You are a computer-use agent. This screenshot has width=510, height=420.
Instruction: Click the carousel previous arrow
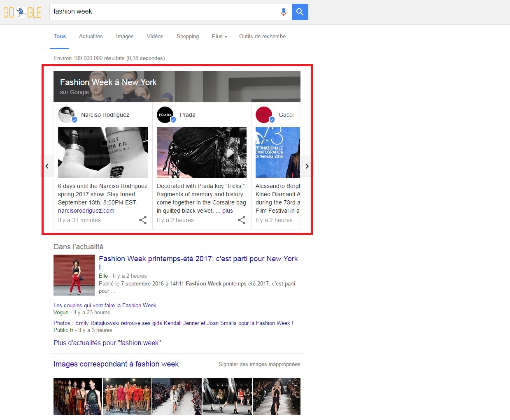(x=47, y=166)
